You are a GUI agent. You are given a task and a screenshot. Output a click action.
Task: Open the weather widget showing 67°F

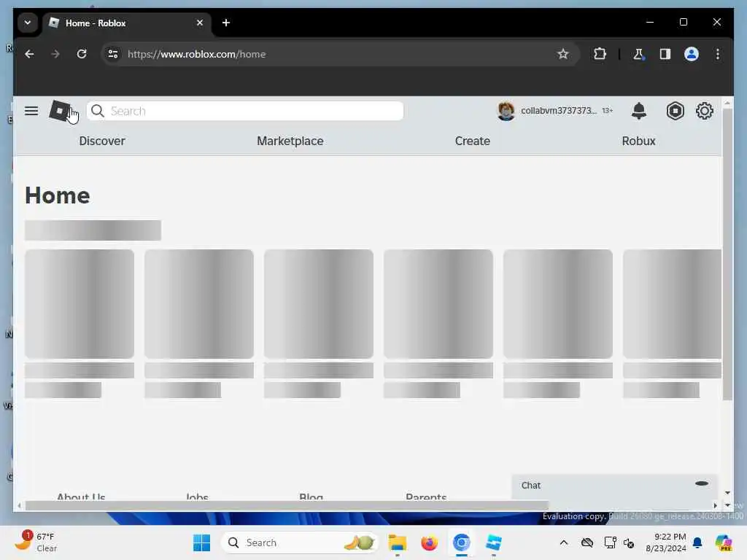pyautogui.click(x=36, y=542)
